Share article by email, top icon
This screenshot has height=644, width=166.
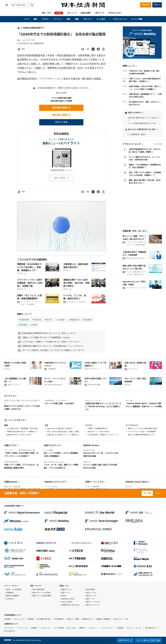point(83,49)
